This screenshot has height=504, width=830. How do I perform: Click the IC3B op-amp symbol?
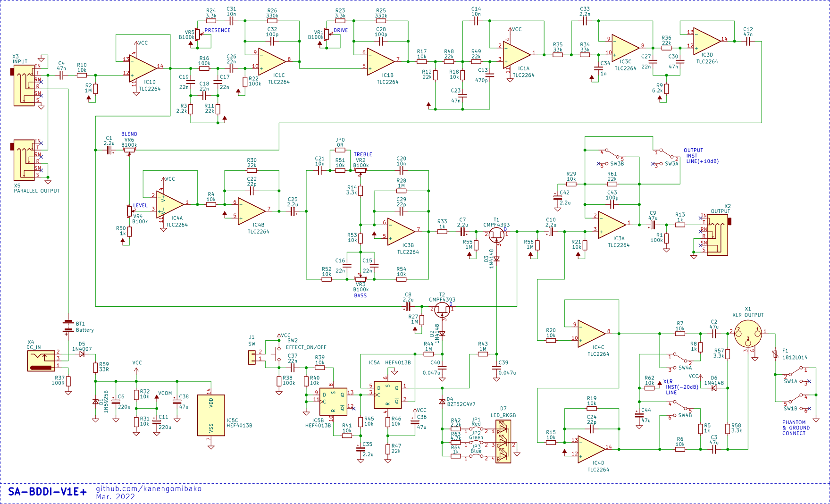click(x=402, y=231)
